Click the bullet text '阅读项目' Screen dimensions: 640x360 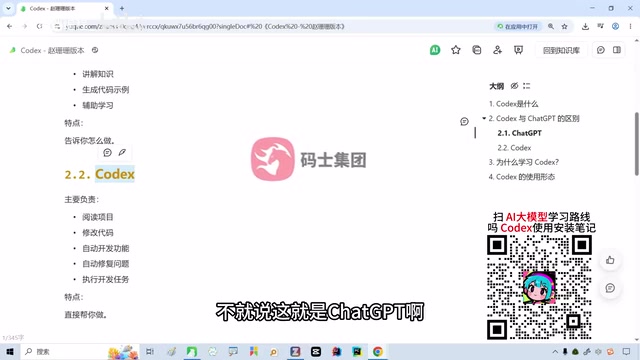click(98, 217)
